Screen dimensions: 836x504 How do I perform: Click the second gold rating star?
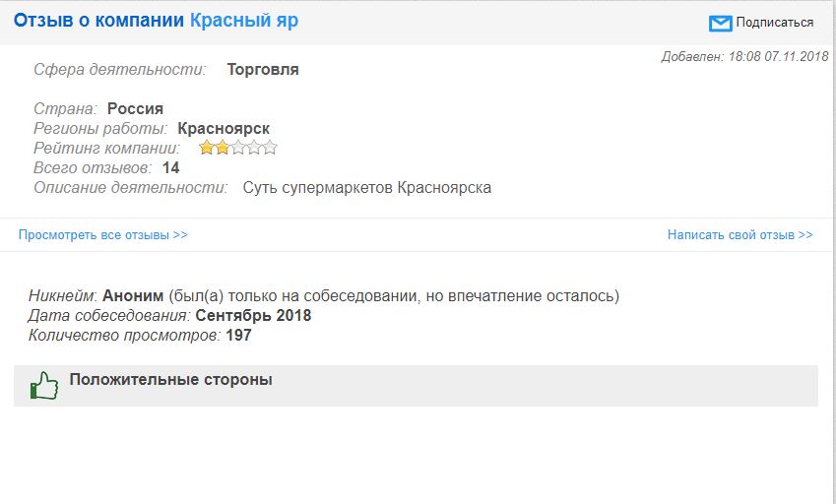(x=223, y=148)
